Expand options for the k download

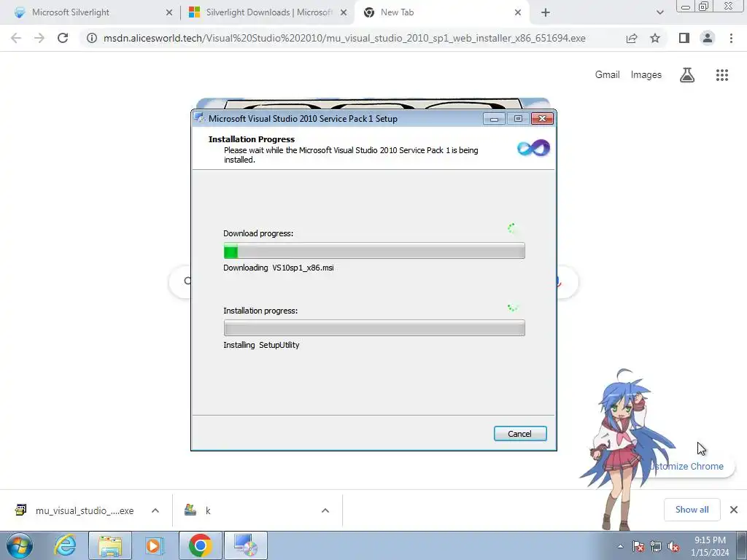[325, 510]
